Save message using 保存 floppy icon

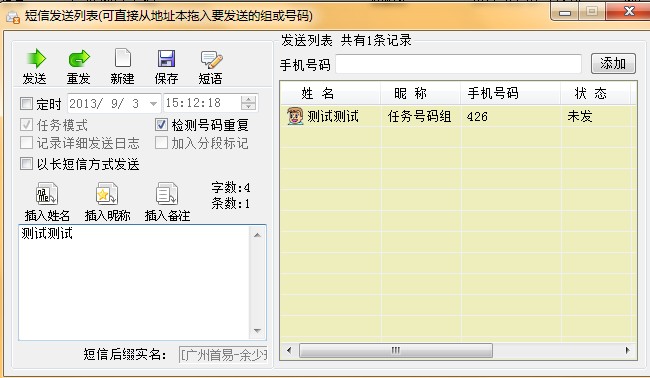(x=166, y=59)
